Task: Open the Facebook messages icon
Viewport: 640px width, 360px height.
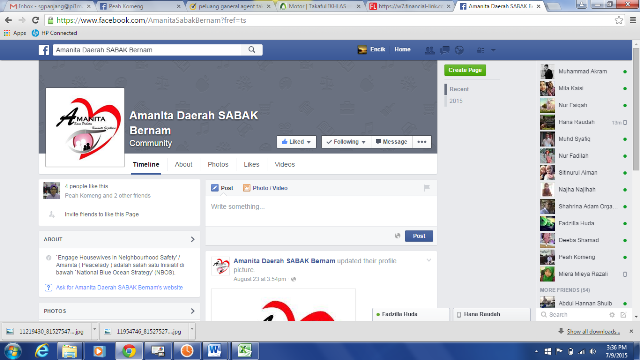Action: click(x=444, y=50)
